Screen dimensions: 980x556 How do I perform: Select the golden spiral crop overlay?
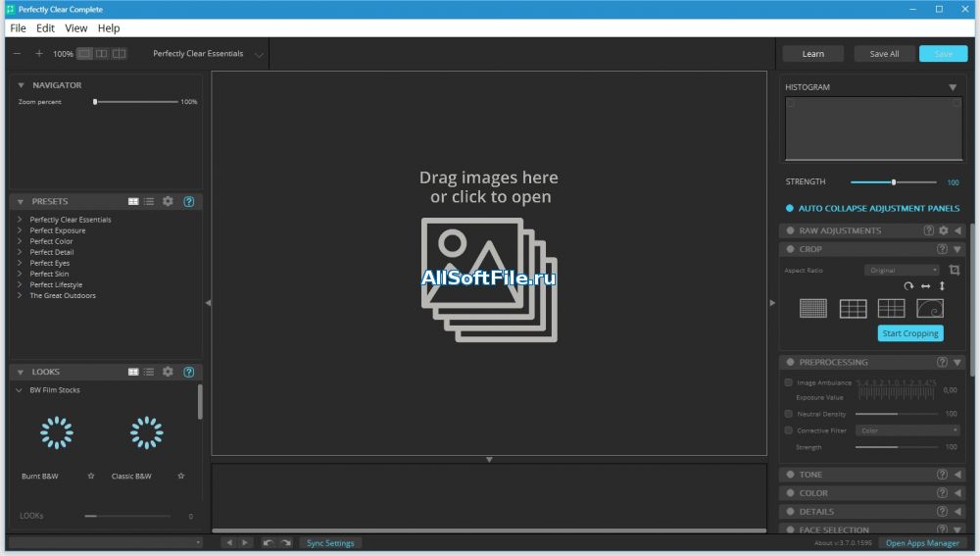(x=929, y=308)
